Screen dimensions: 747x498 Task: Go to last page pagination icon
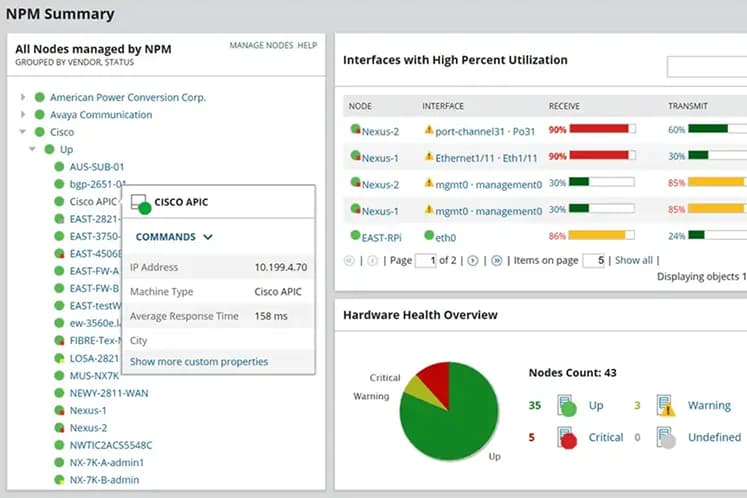496,261
